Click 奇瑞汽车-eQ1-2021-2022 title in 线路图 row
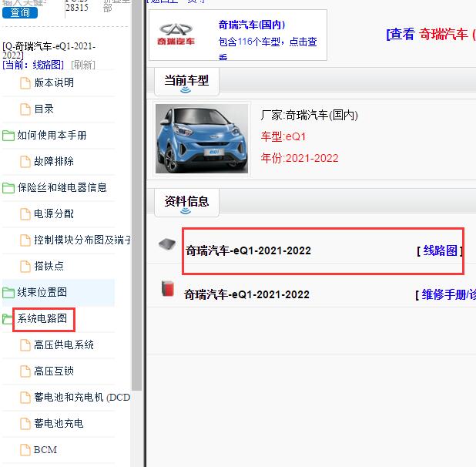 click(248, 250)
